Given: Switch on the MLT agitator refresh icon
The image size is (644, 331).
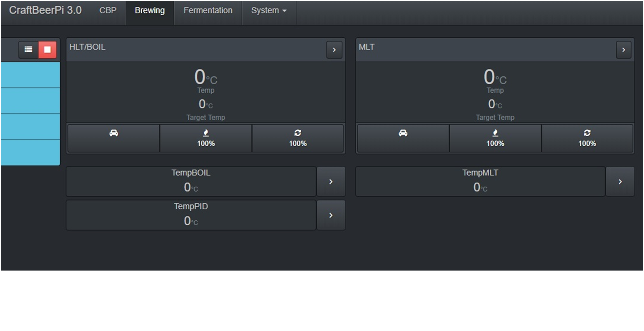Looking at the screenshot, I should click(587, 138).
